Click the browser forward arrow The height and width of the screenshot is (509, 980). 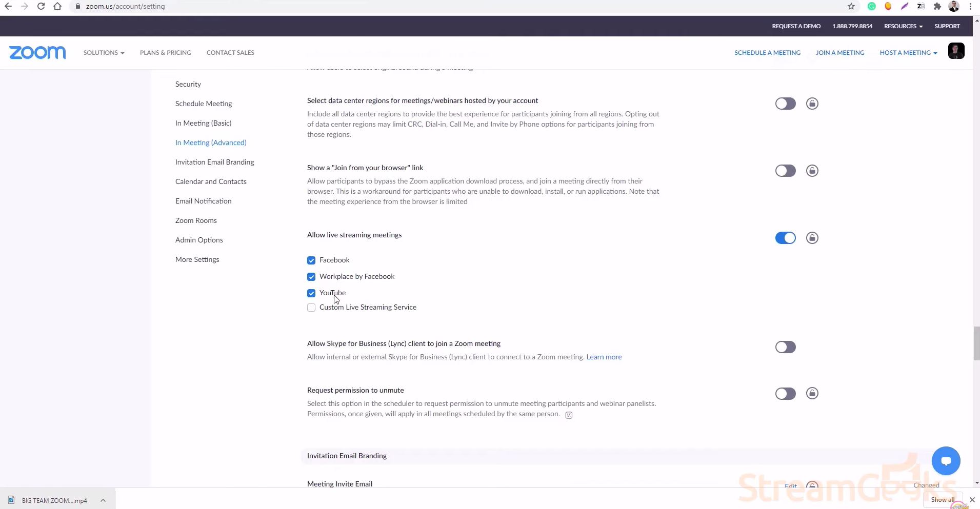[x=25, y=6]
